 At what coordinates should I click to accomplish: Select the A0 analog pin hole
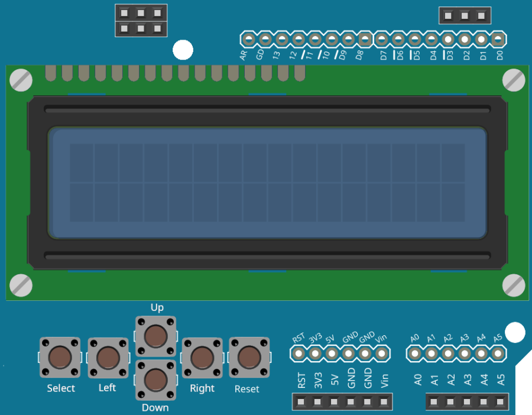pyautogui.click(x=414, y=354)
